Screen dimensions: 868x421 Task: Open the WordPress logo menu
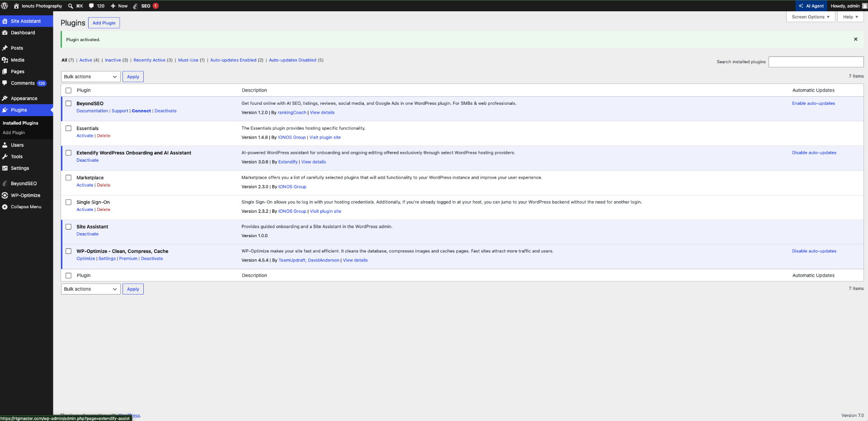click(5, 6)
